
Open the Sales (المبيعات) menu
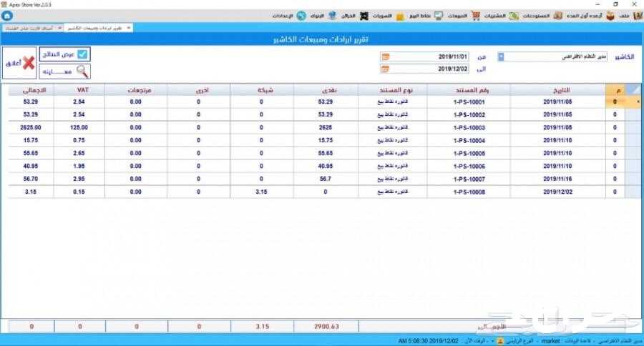click(x=451, y=16)
